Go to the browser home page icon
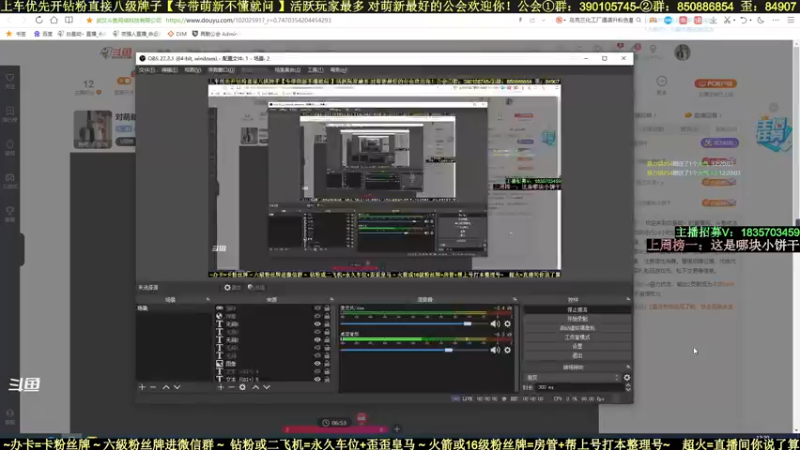800x450 pixels. [54, 20]
